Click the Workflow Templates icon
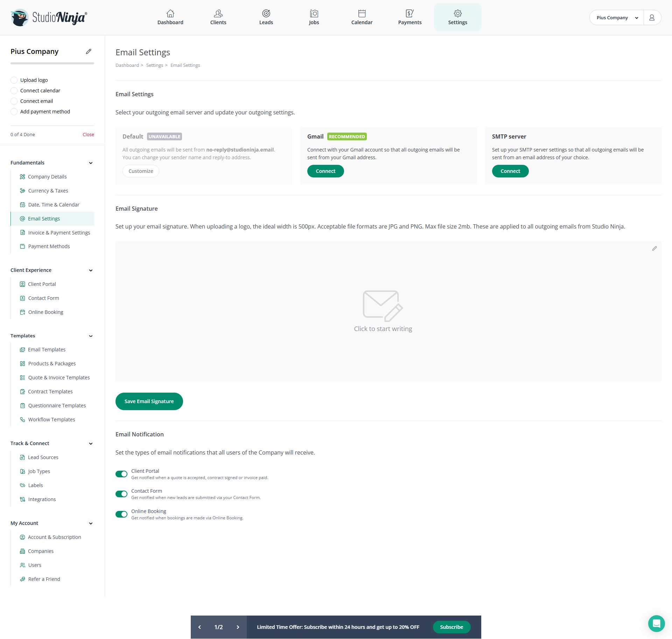The image size is (672, 639). click(22, 420)
